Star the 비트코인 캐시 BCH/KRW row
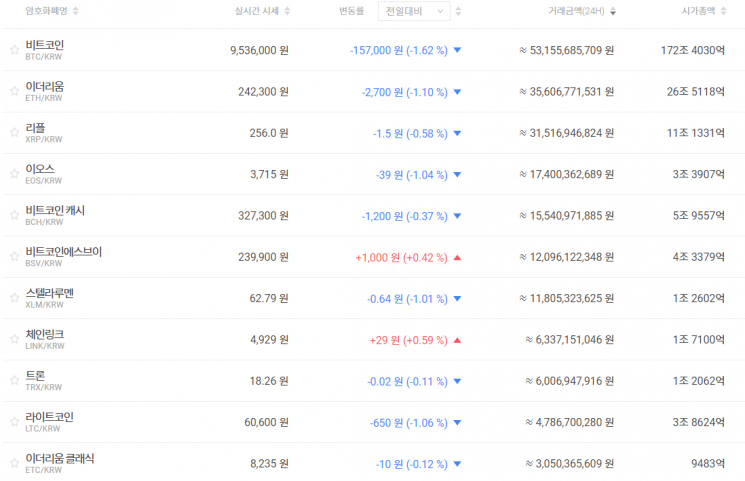This screenshot has height=481, width=745. click(x=14, y=215)
